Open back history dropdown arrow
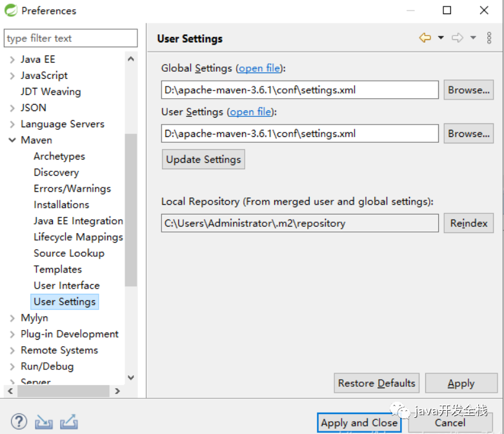 441,38
